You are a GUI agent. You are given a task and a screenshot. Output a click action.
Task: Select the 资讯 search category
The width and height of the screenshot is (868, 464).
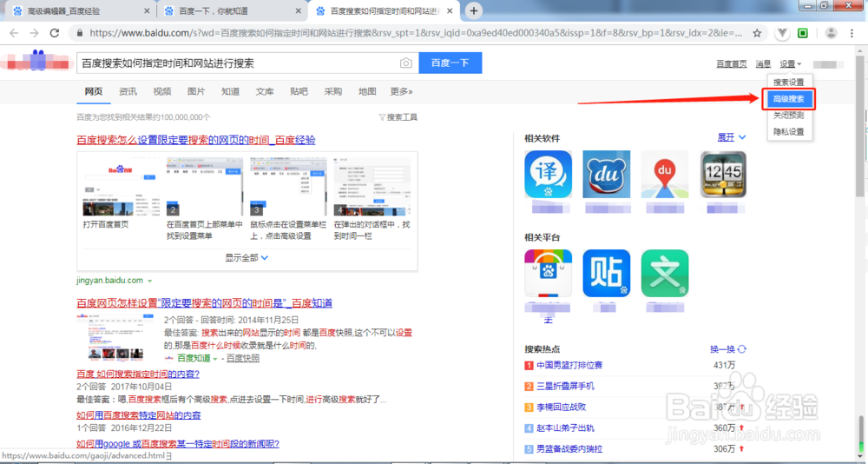[x=128, y=91]
